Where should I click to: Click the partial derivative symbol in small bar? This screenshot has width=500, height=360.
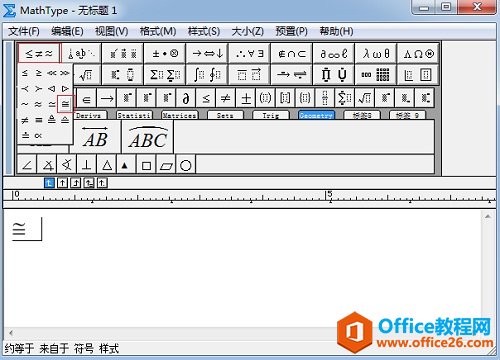(x=186, y=98)
